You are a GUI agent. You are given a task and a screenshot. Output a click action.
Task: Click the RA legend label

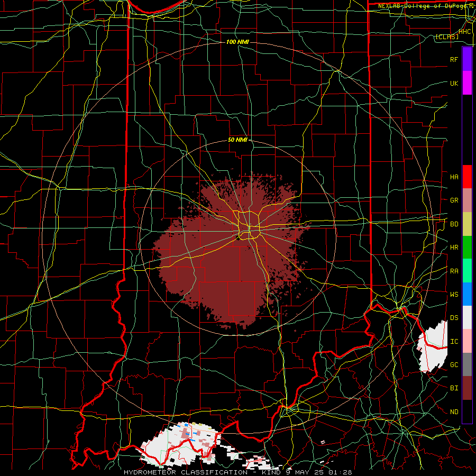pyautogui.click(x=454, y=271)
